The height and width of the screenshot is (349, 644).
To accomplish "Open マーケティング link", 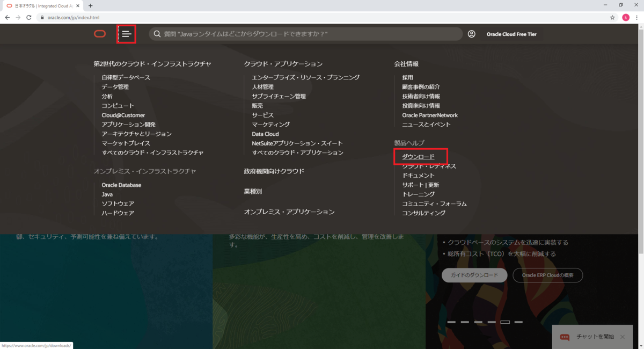I will coord(271,125).
